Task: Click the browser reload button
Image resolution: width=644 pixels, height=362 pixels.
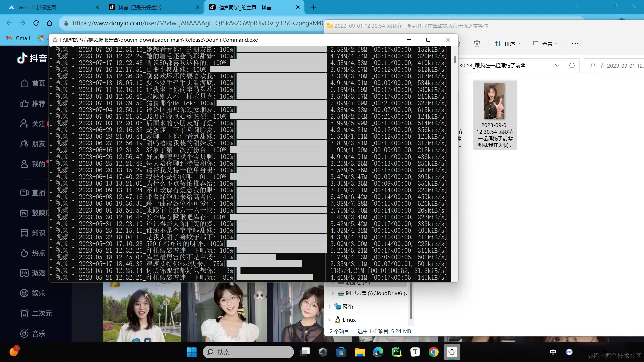Action: (36, 23)
